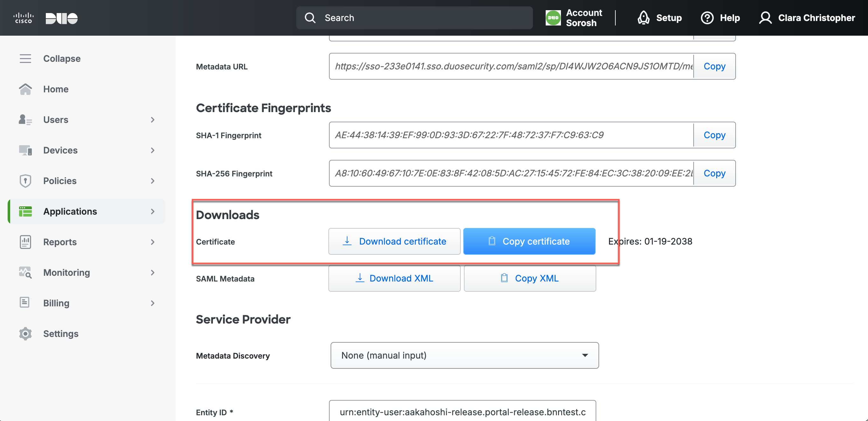Expand the Users submenu chevron
This screenshot has width=868, height=421.
click(153, 120)
